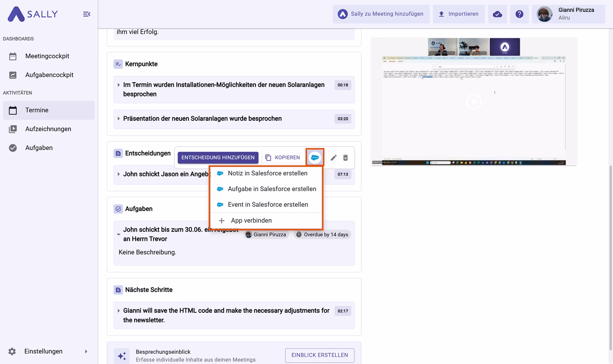Click the page vertical scrollbar
This screenshot has height=364, width=613.
(611, 258)
